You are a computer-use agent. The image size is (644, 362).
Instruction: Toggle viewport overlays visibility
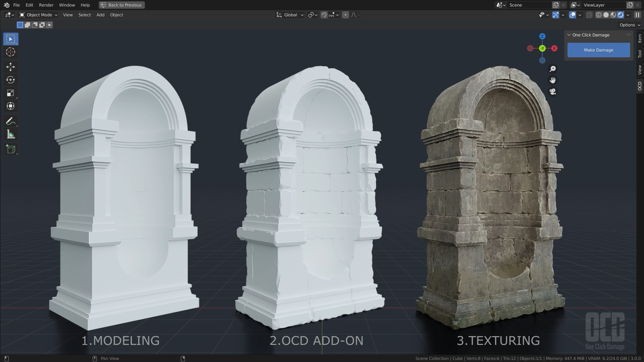click(x=572, y=15)
